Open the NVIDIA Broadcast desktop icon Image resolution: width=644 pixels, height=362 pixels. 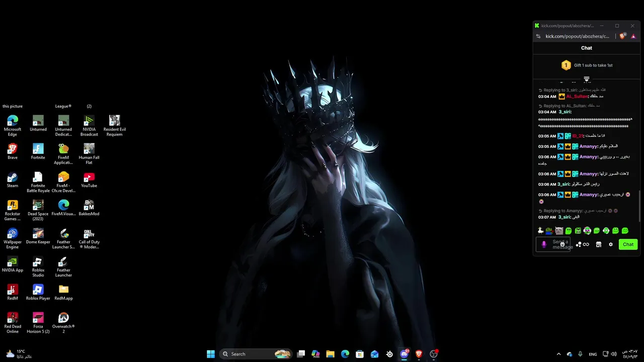89,125
